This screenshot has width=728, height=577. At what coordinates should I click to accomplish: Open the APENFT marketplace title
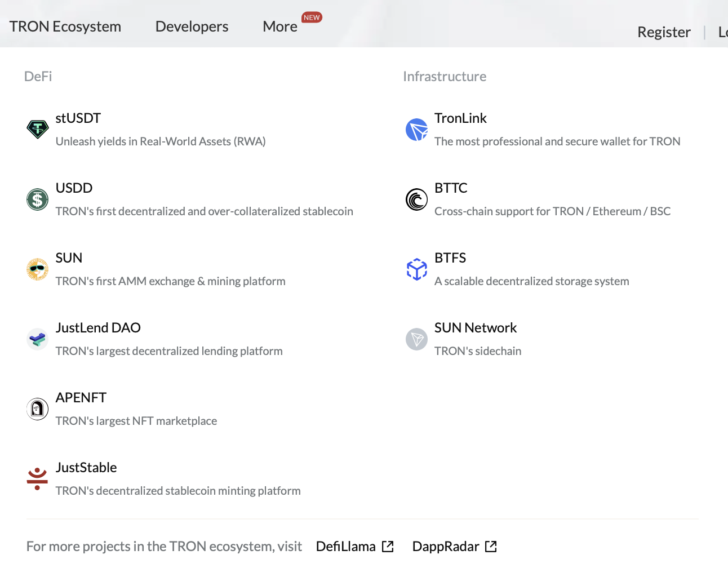(81, 398)
